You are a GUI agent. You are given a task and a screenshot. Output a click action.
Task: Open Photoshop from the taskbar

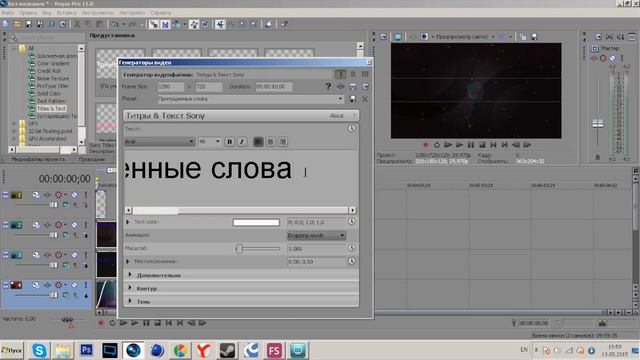tap(86, 350)
